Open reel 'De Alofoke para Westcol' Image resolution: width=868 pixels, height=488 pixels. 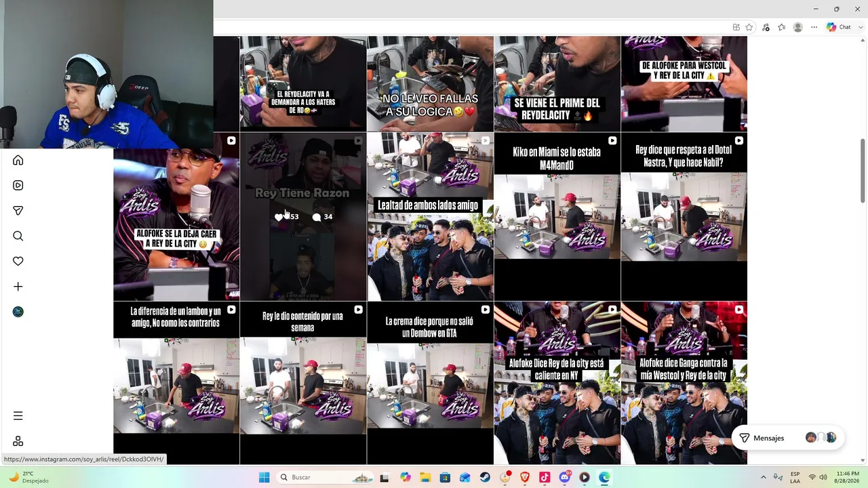point(684,84)
